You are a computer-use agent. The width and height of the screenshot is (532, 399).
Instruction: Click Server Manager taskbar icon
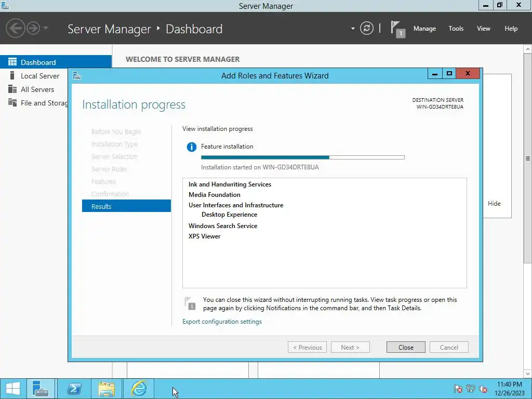(41, 389)
